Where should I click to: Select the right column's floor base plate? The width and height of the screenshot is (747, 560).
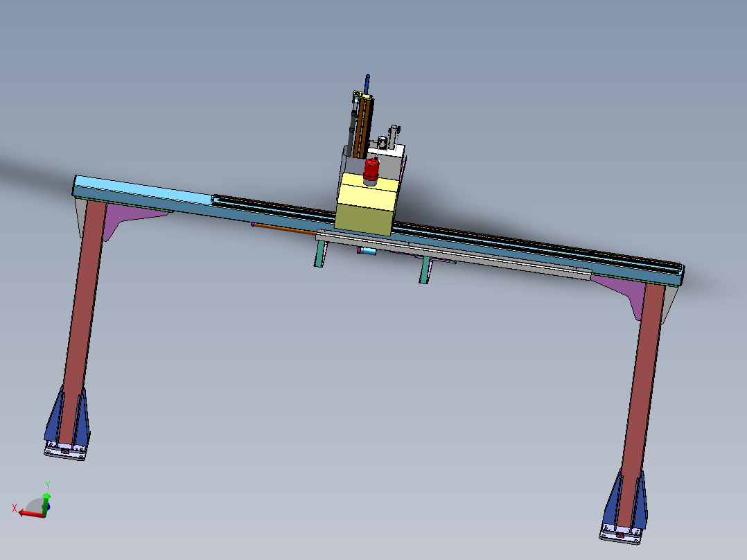[620, 535]
